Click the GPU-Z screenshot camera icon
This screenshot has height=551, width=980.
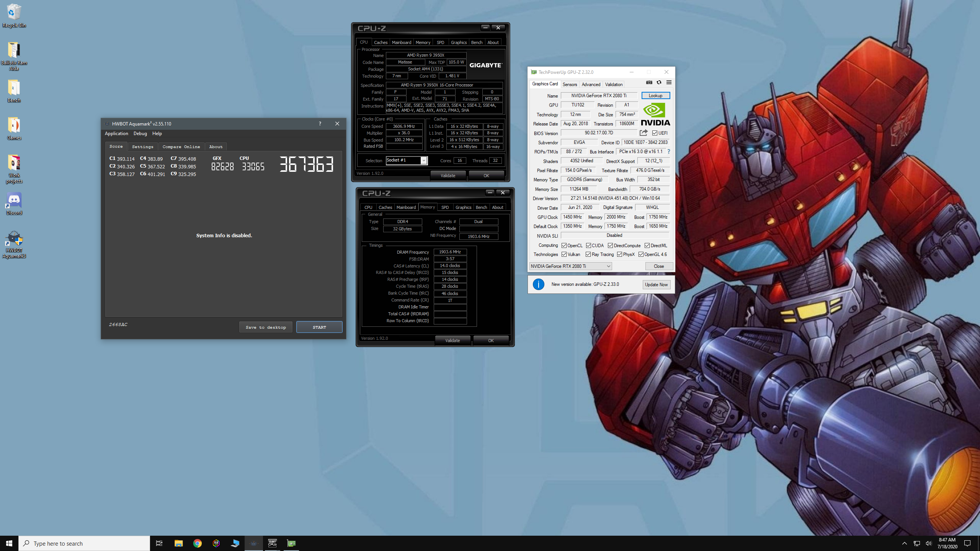(x=649, y=82)
